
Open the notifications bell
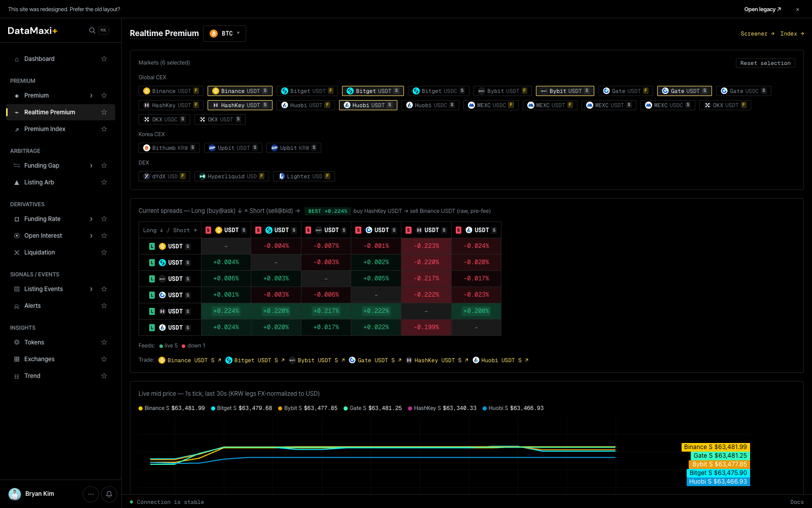[x=109, y=494]
